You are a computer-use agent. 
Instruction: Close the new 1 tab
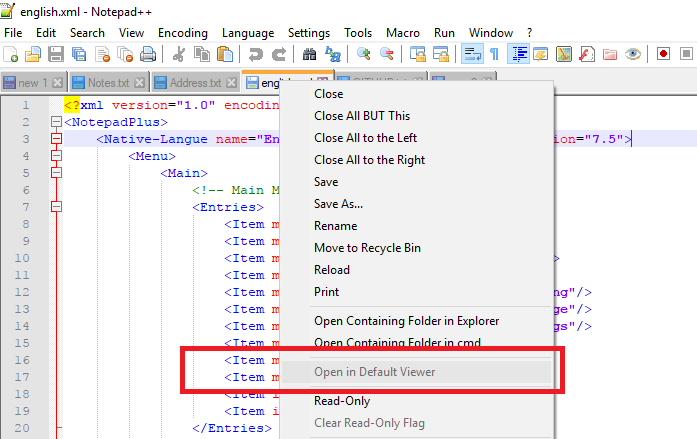pos(57,83)
